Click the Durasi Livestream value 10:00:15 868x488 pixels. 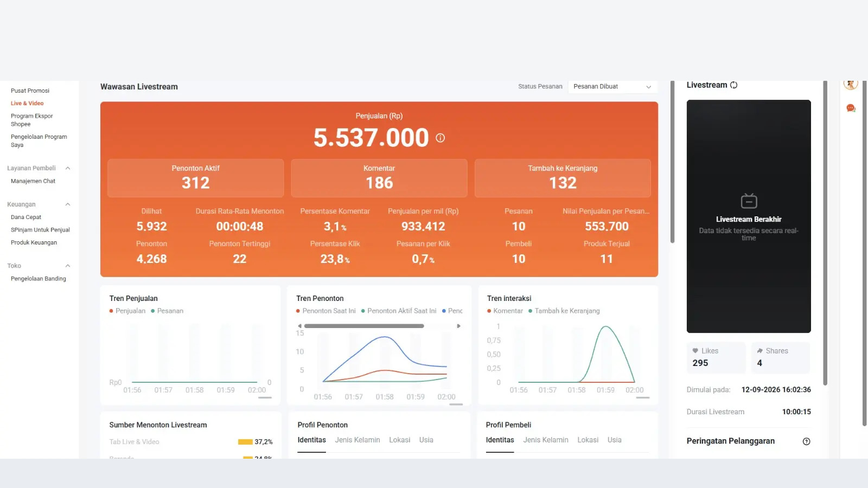coord(796,412)
